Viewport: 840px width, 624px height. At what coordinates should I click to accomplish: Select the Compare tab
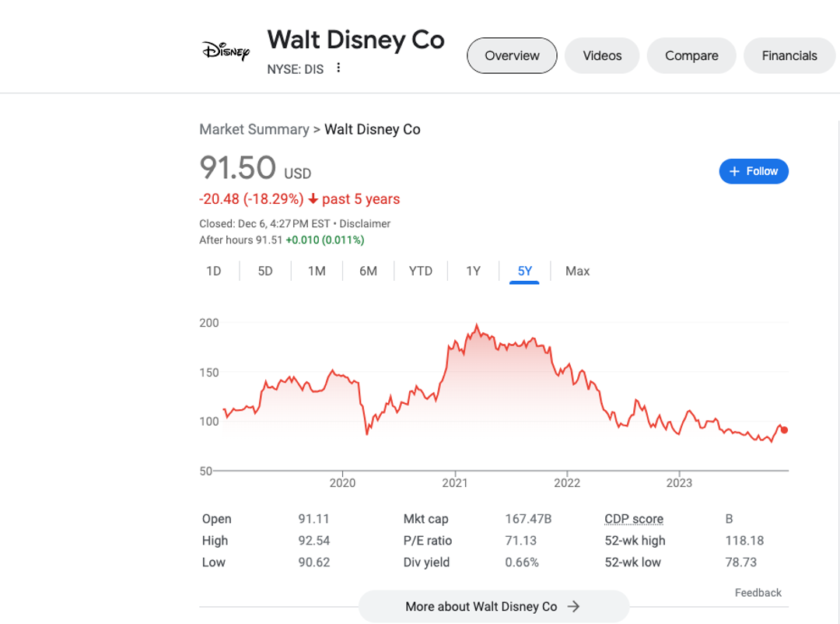click(x=691, y=56)
